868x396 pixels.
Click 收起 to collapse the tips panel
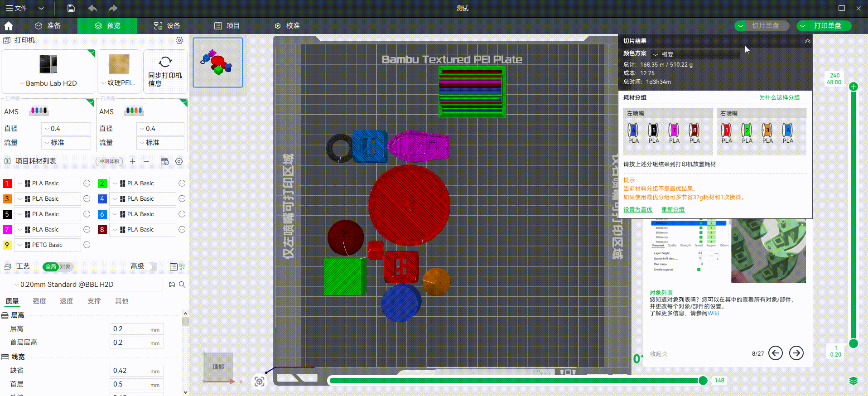pyautogui.click(x=659, y=354)
